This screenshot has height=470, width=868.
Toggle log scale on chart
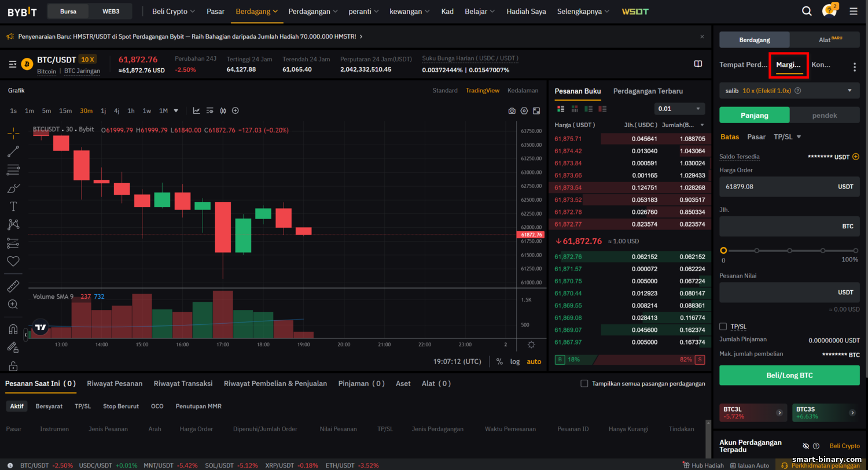[x=515, y=361]
